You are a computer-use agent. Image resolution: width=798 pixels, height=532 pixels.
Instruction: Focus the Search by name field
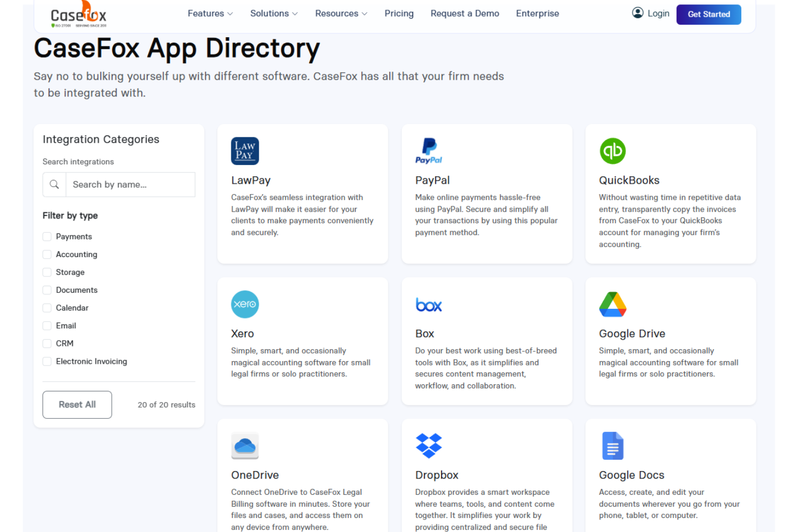[x=130, y=184]
